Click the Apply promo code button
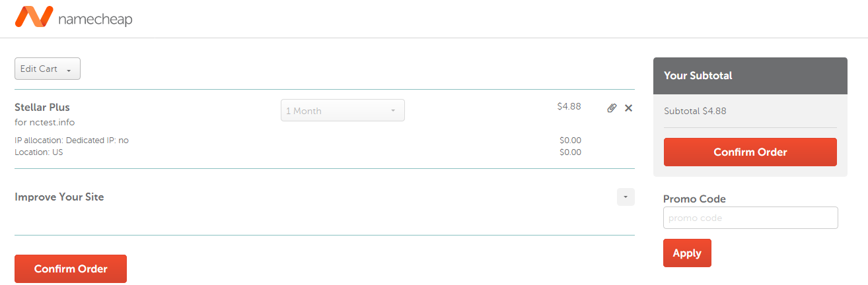Viewport: 868px width, 285px height. [687, 253]
